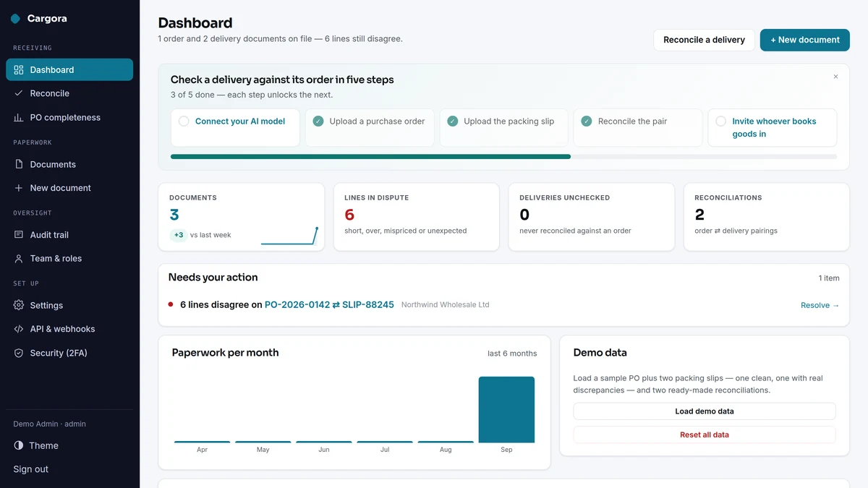Click the +3 badge vs last week
Screen dimensions: 868x488
pyautogui.click(x=178, y=235)
